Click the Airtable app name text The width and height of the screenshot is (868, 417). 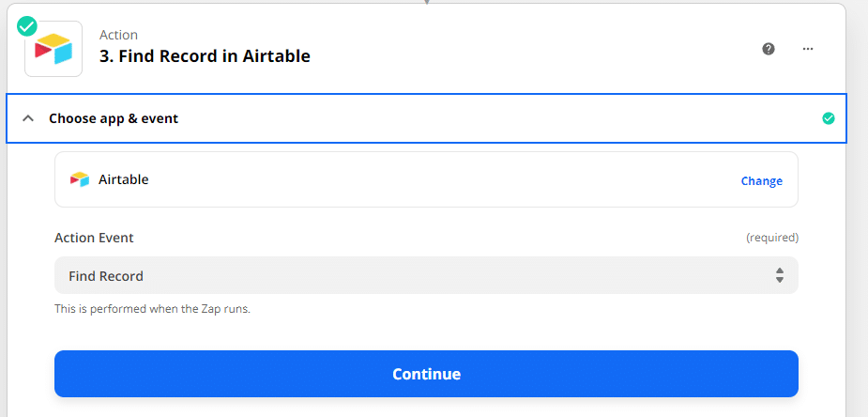(x=124, y=179)
